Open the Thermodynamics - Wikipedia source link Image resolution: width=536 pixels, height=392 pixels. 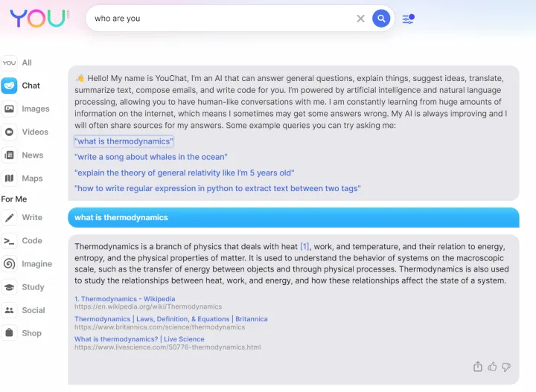point(125,299)
